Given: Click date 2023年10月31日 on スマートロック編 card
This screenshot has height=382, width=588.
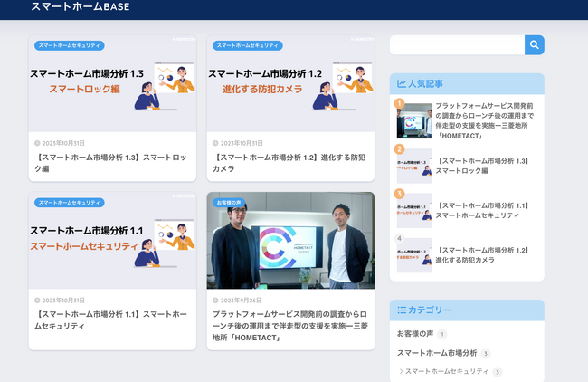Looking at the screenshot, I should (x=63, y=143).
